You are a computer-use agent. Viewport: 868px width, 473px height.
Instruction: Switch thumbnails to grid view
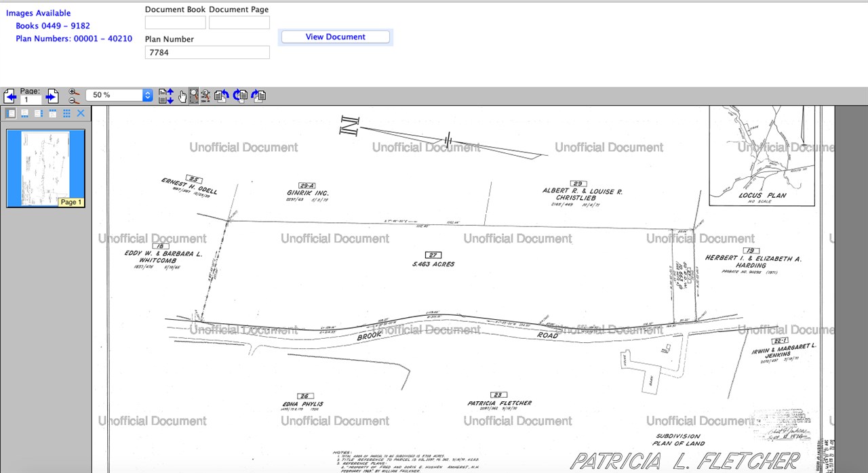tap(66, 113)
